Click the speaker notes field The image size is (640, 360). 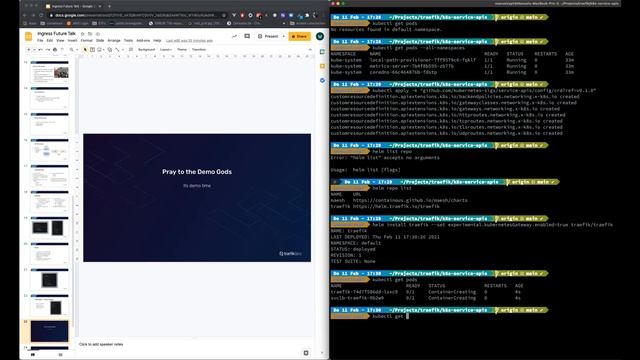[195, 344]
